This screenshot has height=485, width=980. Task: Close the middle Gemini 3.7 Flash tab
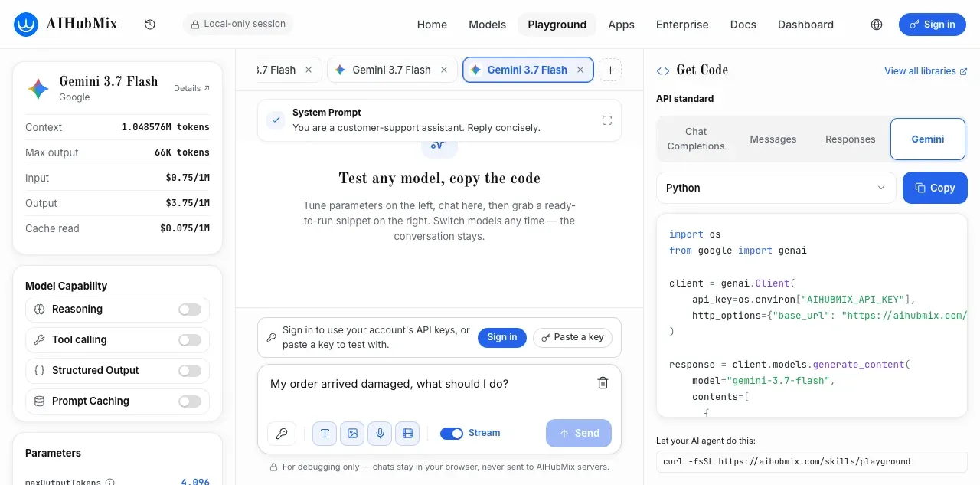tap(444, 70)
